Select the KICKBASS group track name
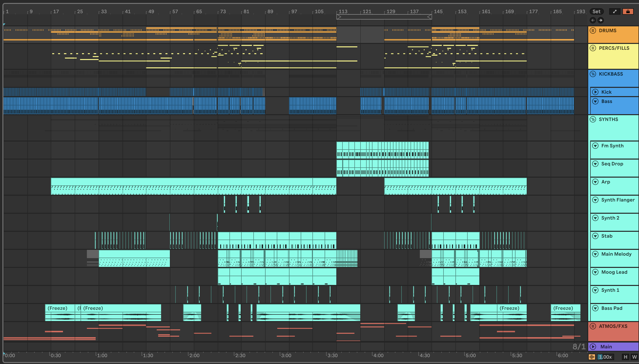 point(611,74)
